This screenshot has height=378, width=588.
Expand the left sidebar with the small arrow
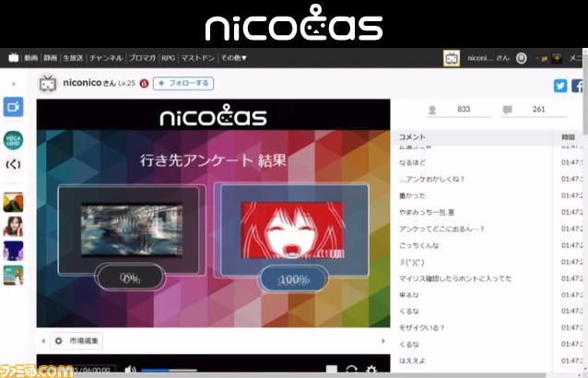[14, 84]
